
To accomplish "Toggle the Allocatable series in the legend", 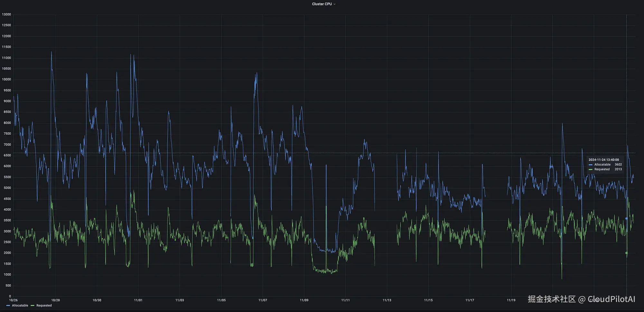I will click(20, 306).
